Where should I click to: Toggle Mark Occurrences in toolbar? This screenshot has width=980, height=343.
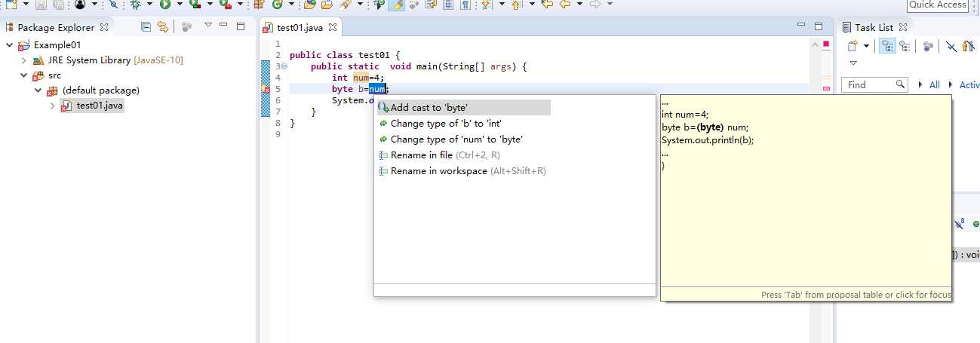coord(396,5)
